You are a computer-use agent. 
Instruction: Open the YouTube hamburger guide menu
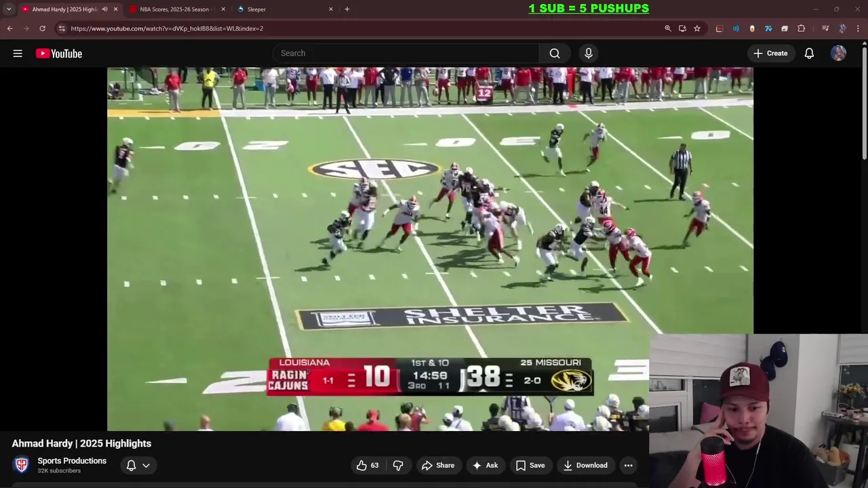click(x=18, y=54)
